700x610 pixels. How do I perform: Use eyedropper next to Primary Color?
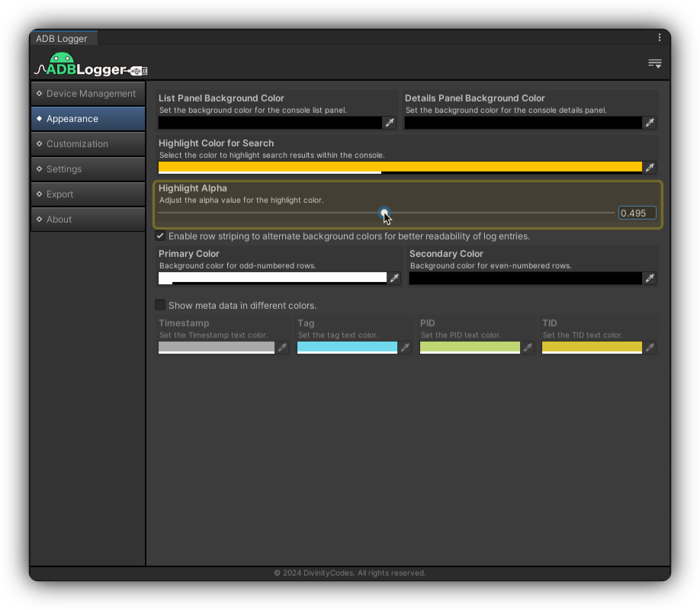pyautogui.click(x=394, y=278)
